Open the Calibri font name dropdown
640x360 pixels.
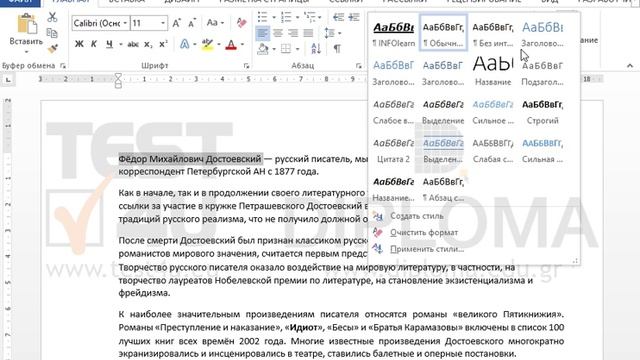(x=125, y=23)
